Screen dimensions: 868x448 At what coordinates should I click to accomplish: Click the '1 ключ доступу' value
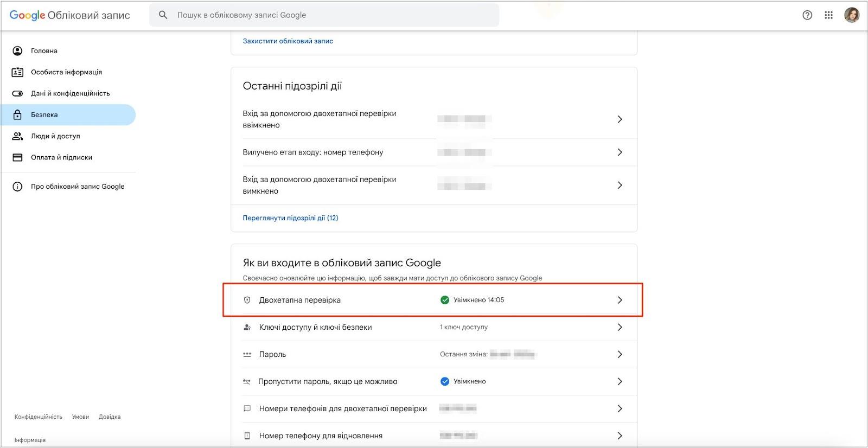464,327
